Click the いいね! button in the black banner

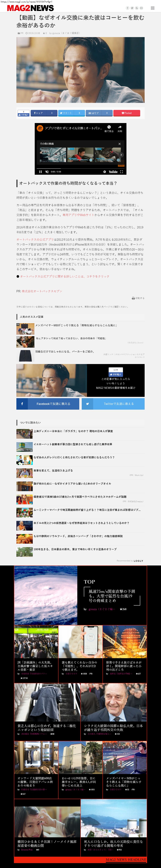(115, 374)
